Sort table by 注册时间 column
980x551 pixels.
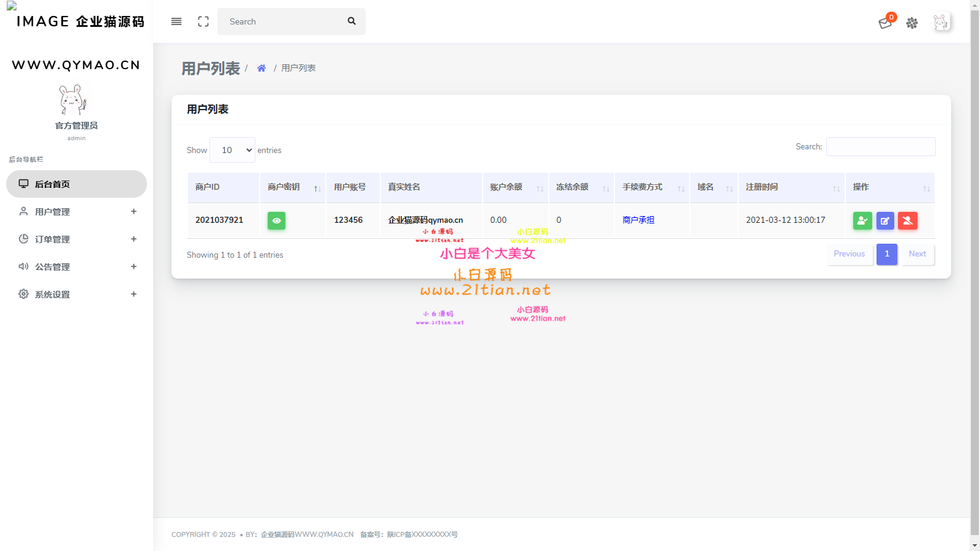791,187
